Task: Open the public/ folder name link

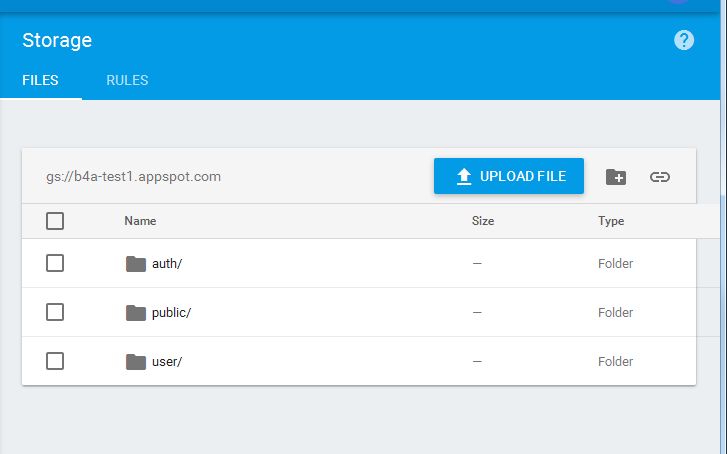Action: point(171,313)
